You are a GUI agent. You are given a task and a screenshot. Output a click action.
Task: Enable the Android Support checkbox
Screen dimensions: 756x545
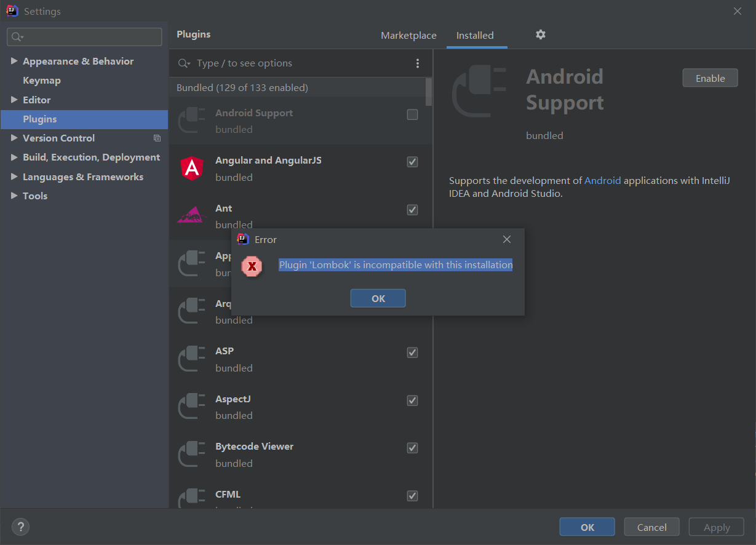[x=413, y=114]
